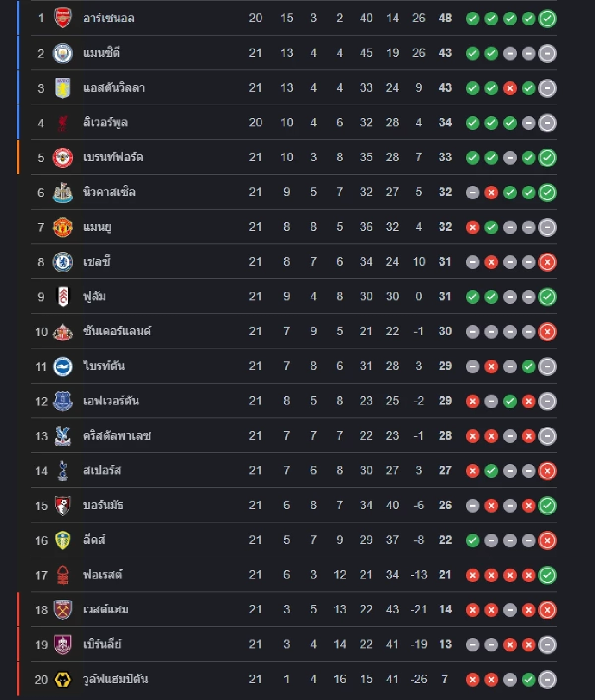The height and width of the screenshot is (700, 595).
Task: Click Man City's circled latest draw icon
Action: [x=547, y=54]
